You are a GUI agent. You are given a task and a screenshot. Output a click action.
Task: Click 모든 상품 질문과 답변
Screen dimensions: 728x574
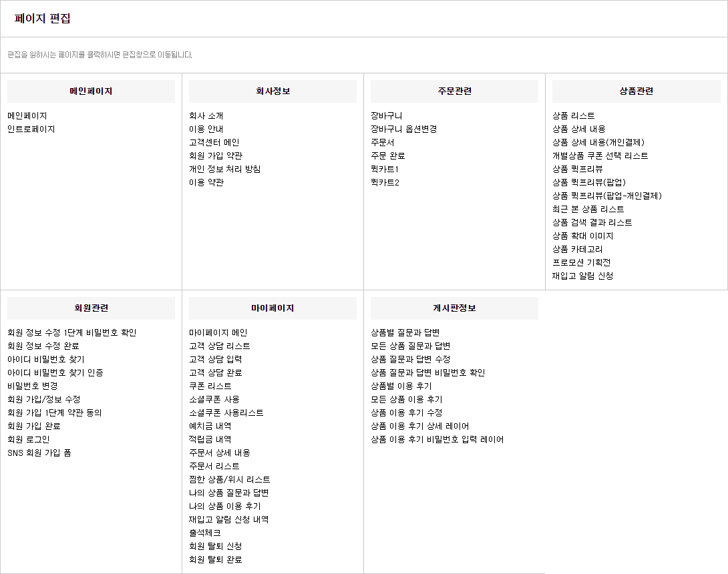pyautogui.click(x=411, y=346)
